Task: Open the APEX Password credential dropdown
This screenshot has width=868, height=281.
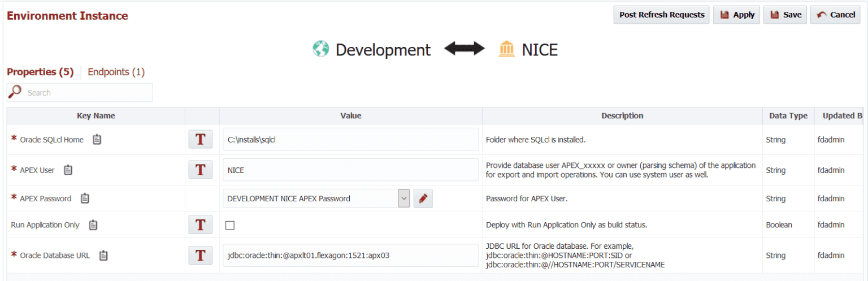Action: tap(403, 198)
